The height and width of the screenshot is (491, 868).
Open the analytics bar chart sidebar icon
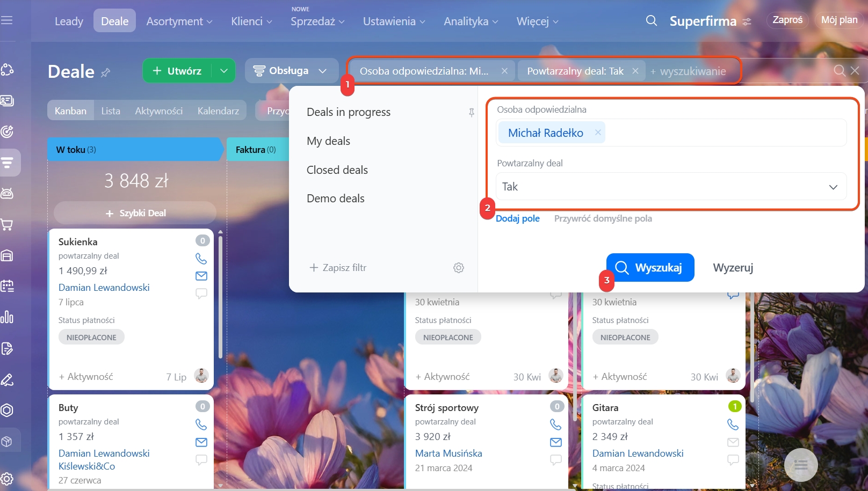point(7,317)
